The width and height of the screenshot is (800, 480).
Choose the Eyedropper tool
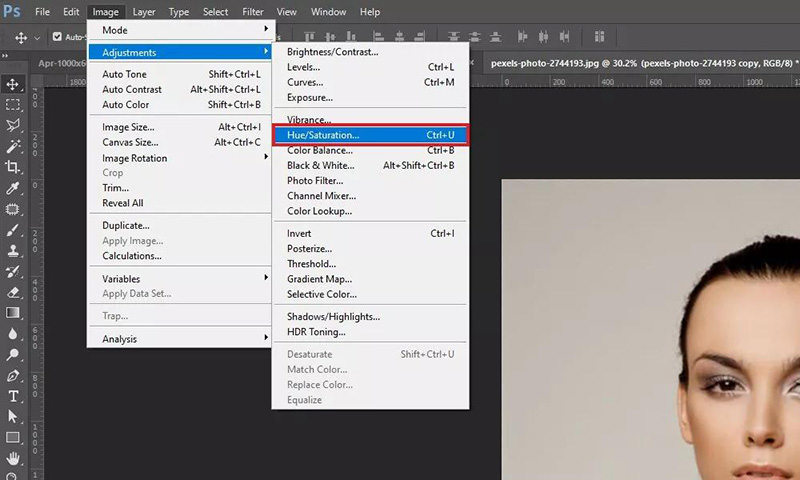click(14, 188)
